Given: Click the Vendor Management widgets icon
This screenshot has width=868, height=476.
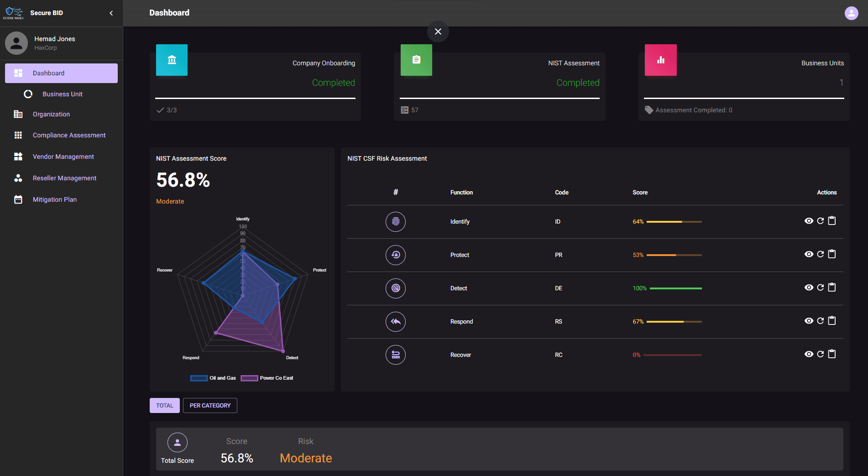Looking at the screenshot, I should coord(18,157).
